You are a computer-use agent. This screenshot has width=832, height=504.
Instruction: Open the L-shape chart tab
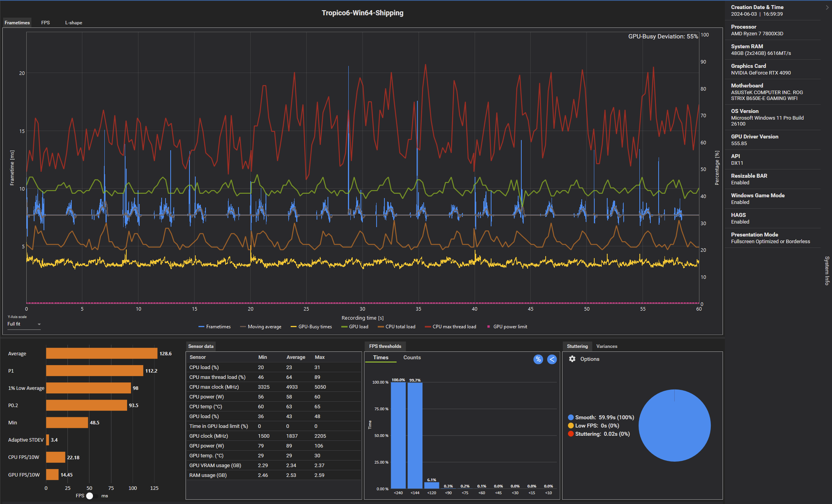[73, 23]
